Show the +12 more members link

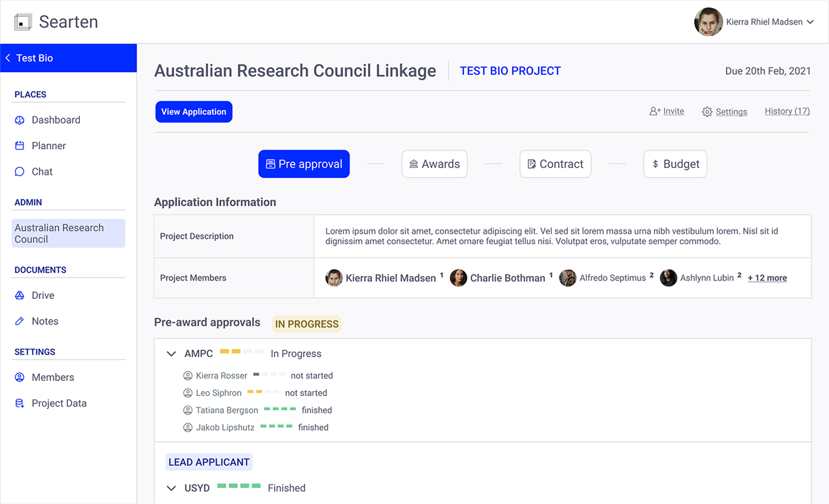coord(767,278)
